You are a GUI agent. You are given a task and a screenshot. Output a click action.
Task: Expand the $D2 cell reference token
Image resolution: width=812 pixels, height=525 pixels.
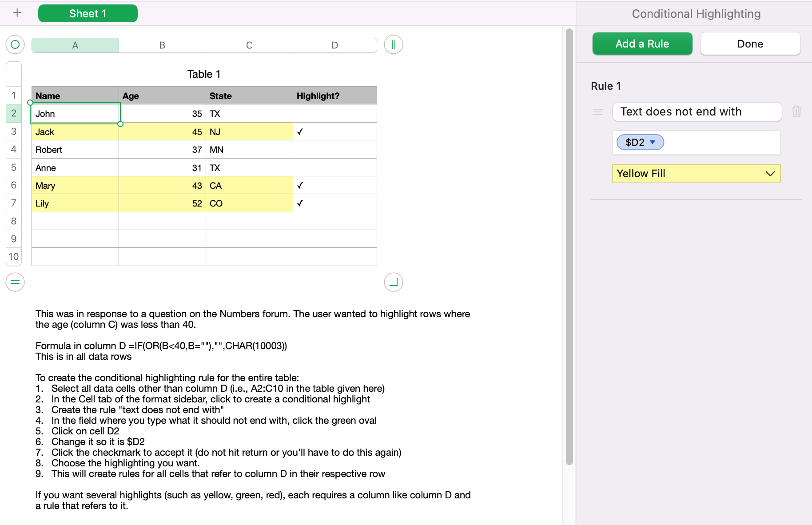point(653,142)
